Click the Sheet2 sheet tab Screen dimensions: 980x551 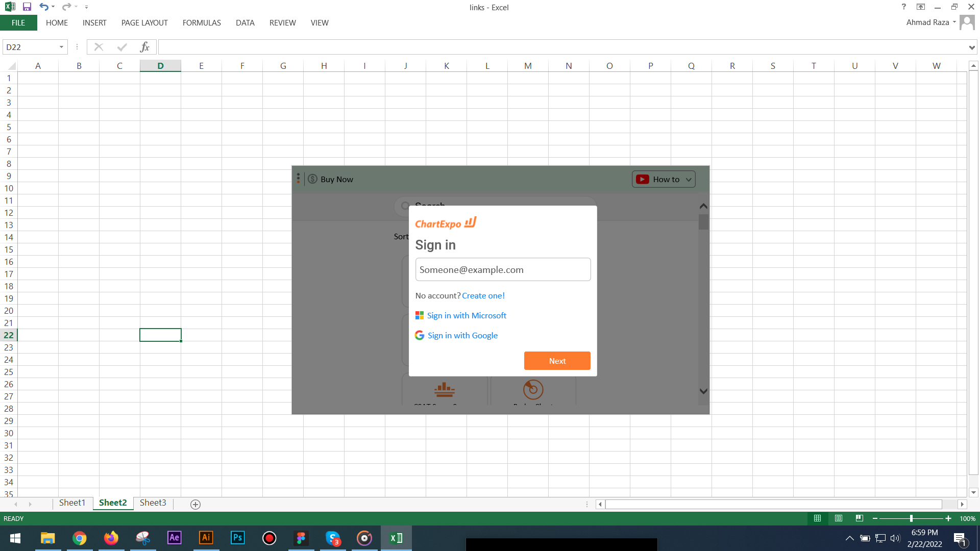[113, 503]
